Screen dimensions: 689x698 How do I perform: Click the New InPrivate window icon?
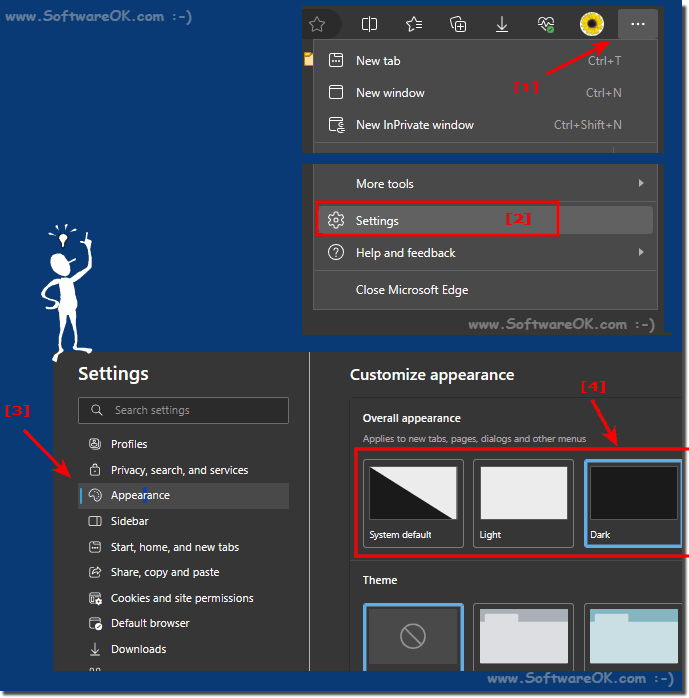pos(336,125)
